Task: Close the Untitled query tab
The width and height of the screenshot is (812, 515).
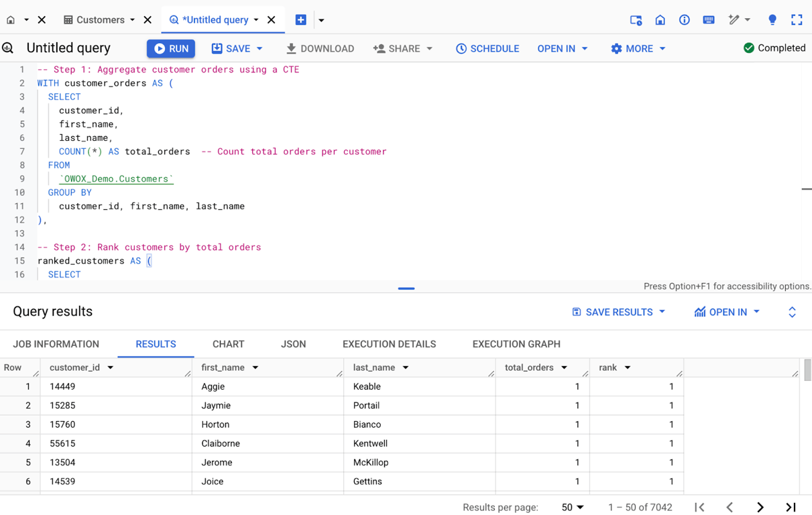Action: [272, 20]
